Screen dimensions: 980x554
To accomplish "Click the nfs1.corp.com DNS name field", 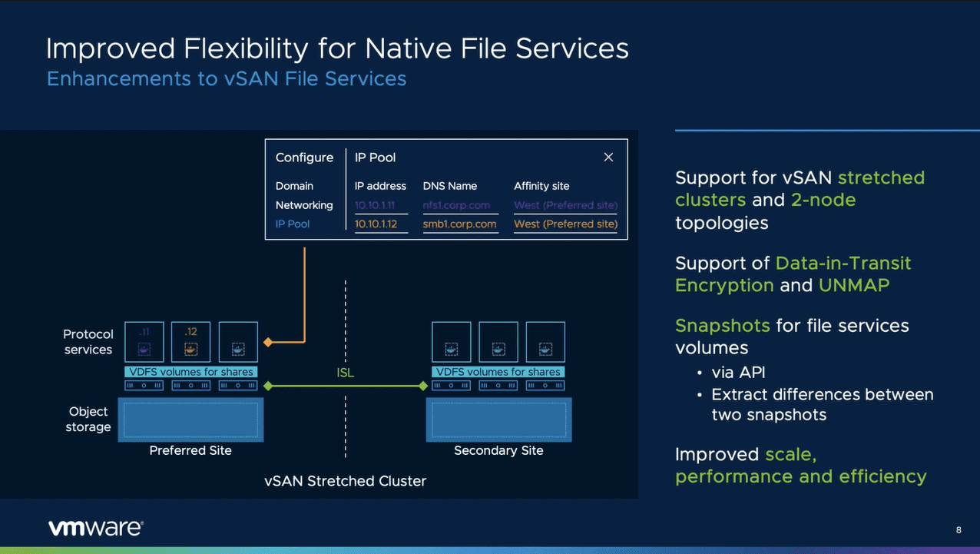I will click(x=460, y=206).
